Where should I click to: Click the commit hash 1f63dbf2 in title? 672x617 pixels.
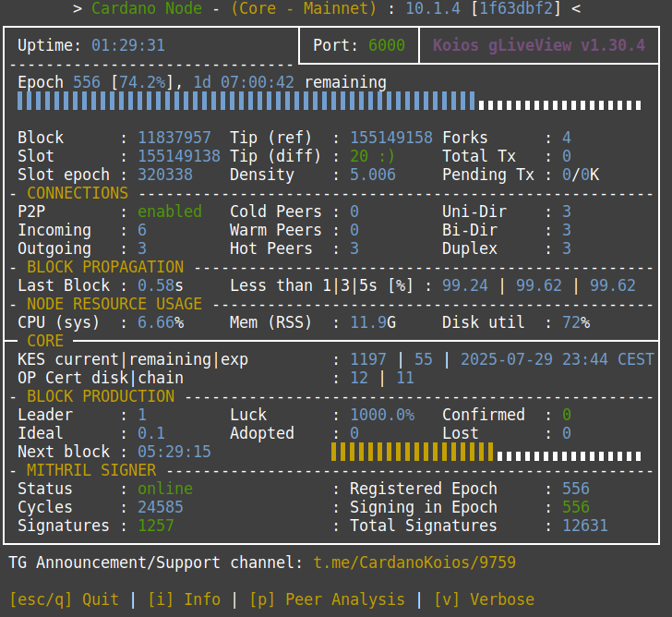(516, 8)
